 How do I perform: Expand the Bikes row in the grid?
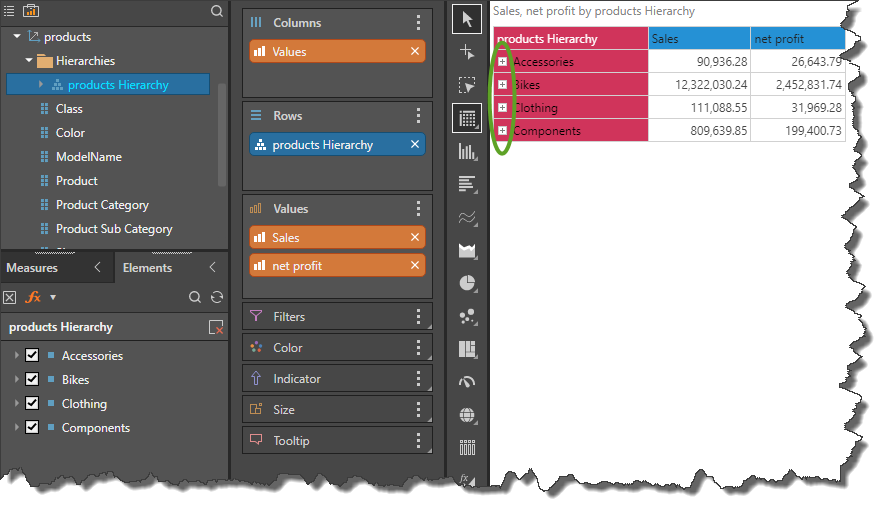[503, 85]
